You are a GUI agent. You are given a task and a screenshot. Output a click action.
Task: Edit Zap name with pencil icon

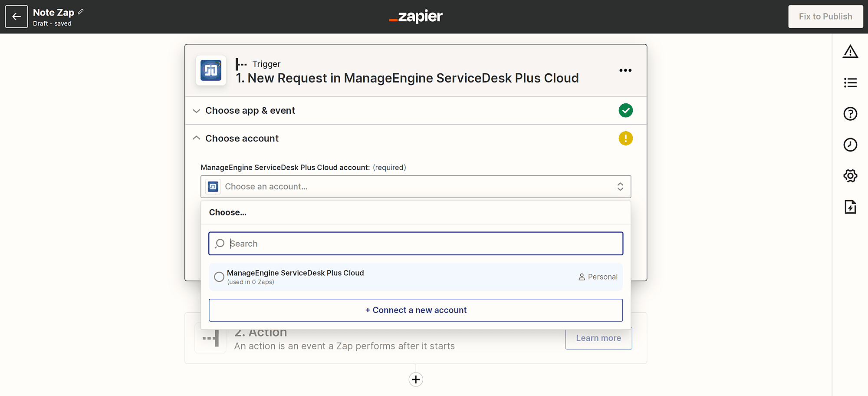click(x=81, y=12)
